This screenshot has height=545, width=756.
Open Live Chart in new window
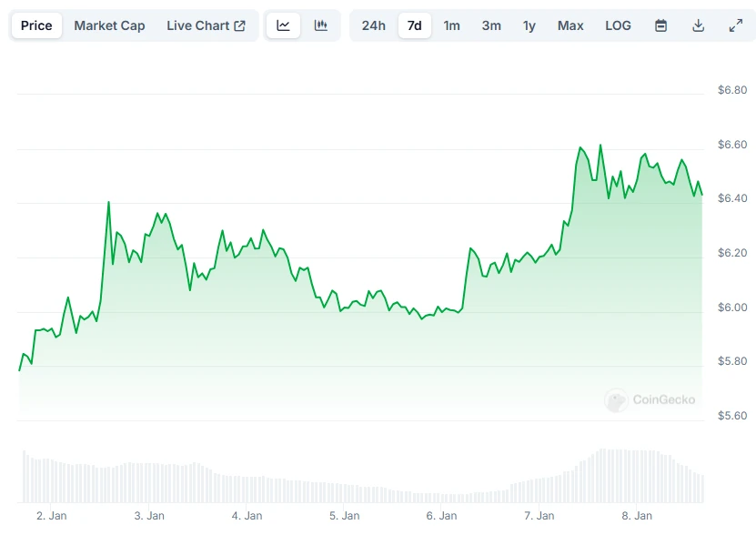[206, 25]
